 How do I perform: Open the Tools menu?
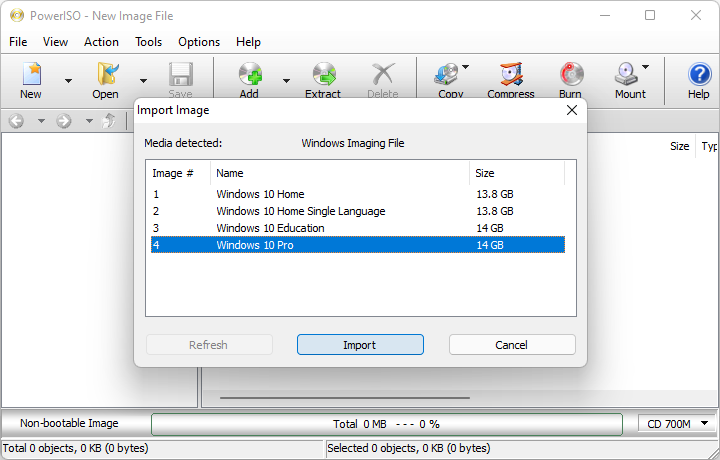coord(148,42)
